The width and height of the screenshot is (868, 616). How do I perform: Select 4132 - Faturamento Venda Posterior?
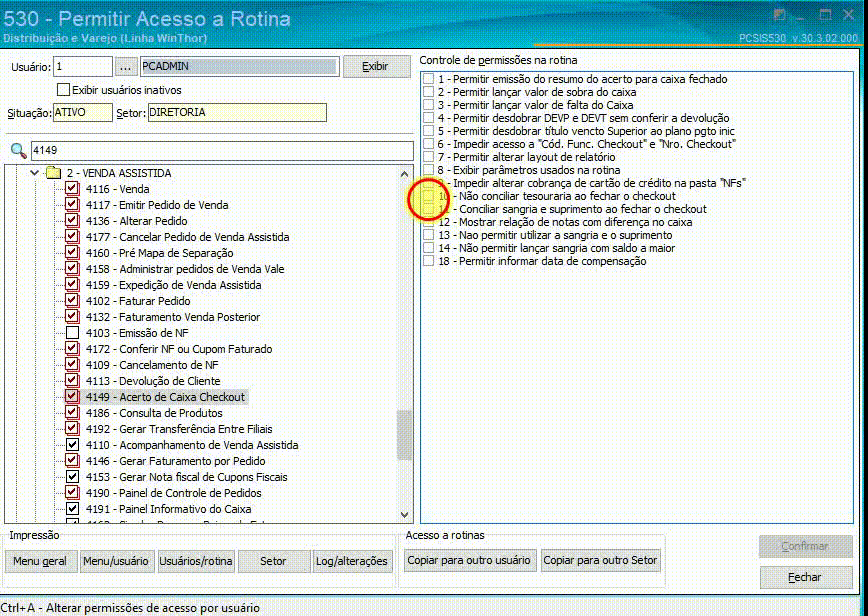click(x=172, y=317)
